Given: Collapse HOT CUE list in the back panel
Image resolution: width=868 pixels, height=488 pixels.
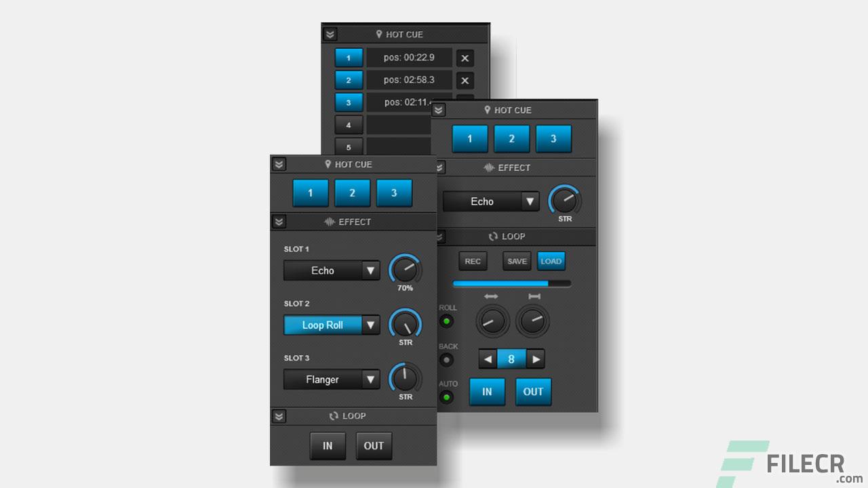Looking at the screenshot, I should coord(330,34).
